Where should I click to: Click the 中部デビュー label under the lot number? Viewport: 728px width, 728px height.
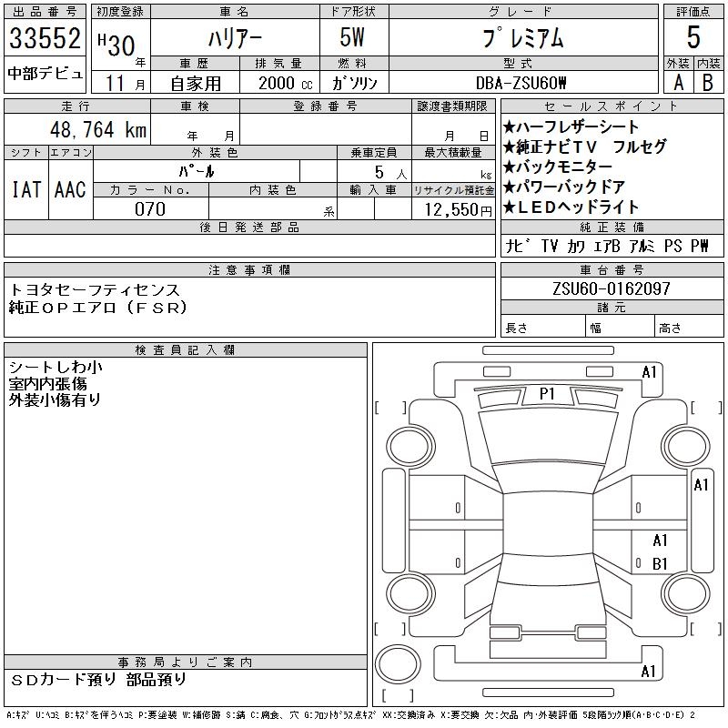point(45,74)
